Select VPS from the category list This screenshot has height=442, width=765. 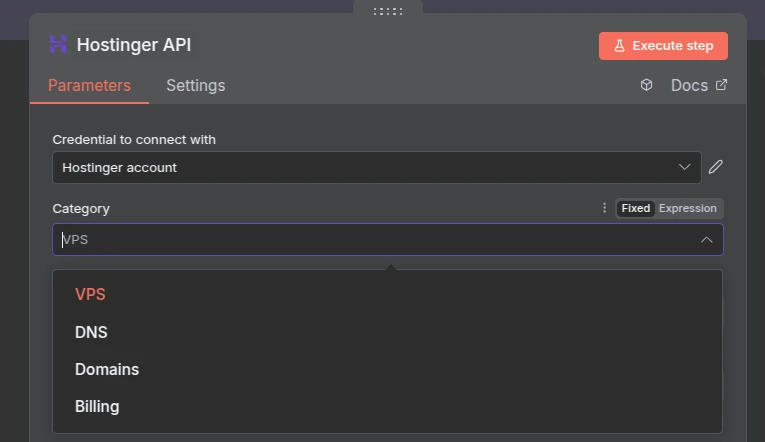pyautogui.click(x=90, y=294)
